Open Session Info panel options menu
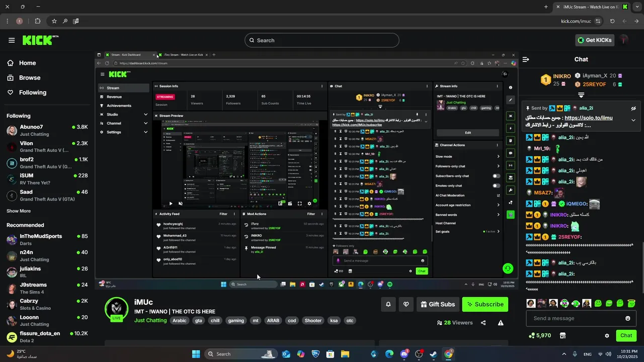This screenshot has height=362, width=644. [322, 86]
